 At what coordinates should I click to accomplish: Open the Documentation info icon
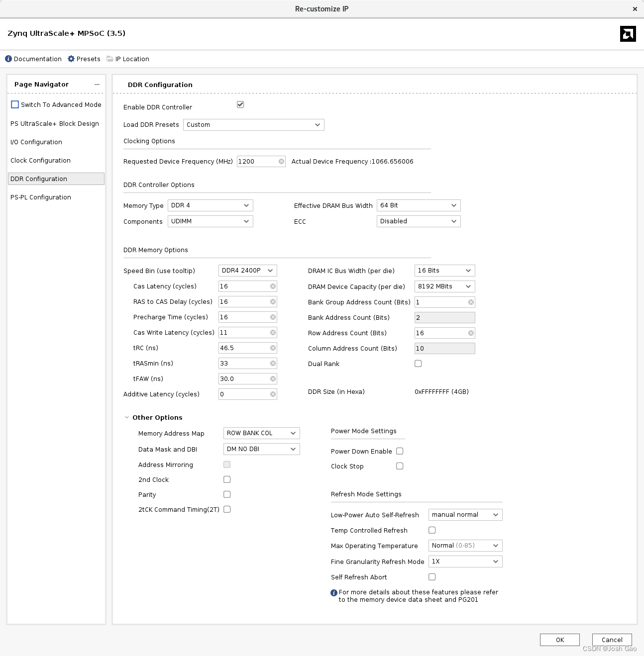(x=8, y=59)
